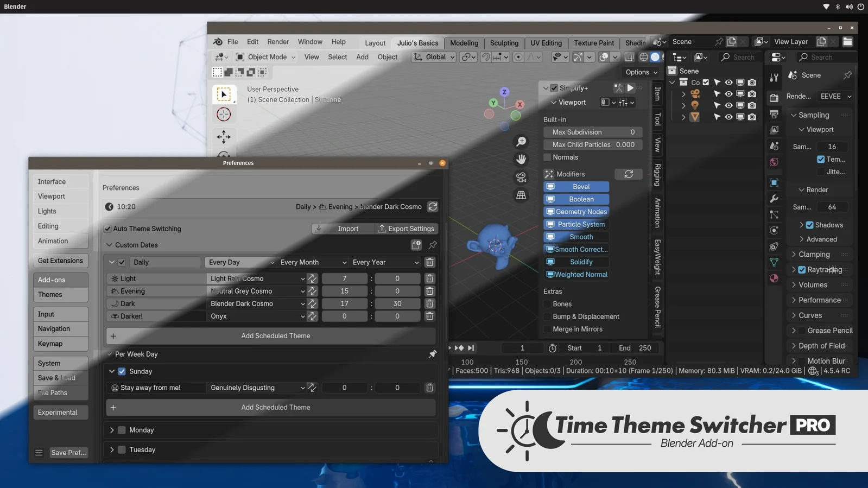The image size is (868, 488).
Task: Check the Normals option in Simplify panel
Action: [x=547, y=157]
